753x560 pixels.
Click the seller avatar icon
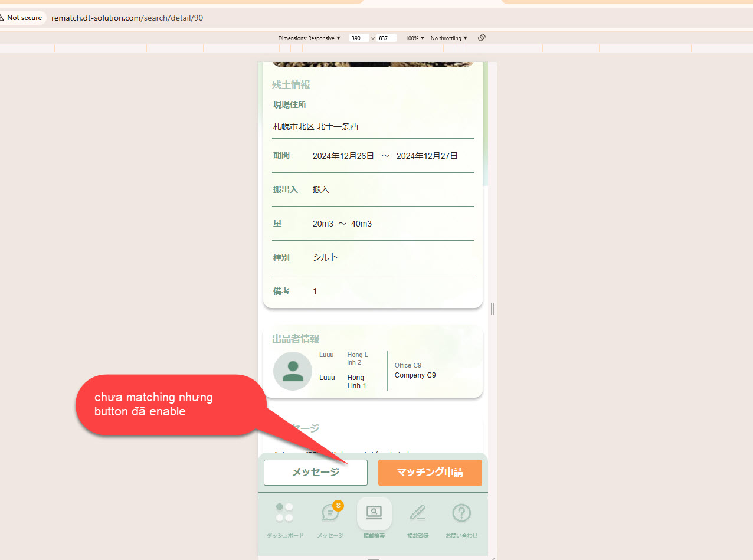[x=293, y=371]
